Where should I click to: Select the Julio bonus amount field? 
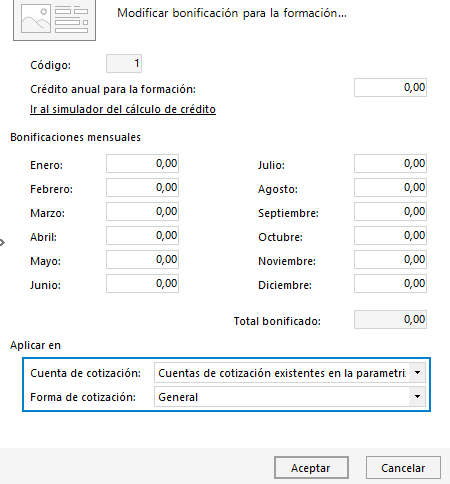pyautogui.click(x=390, y=163)
